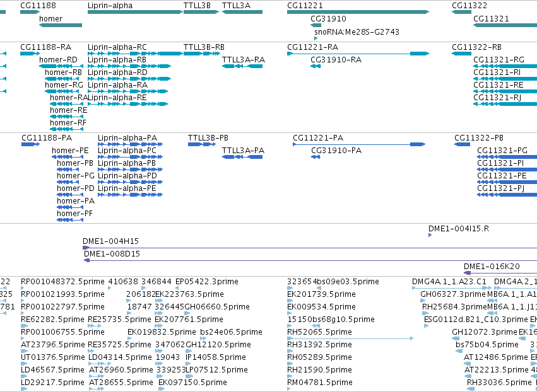Select transcript CG11221-RA
Screen dimensions: 537x392
(x=358, y=54)
